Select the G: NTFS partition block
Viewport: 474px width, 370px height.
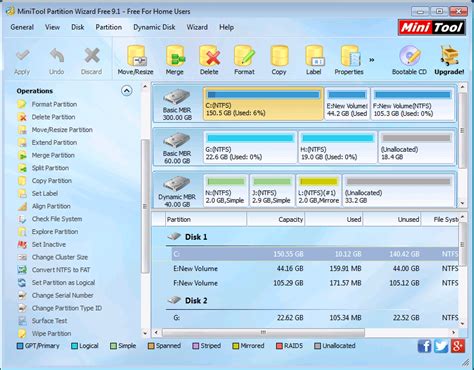(250, 147)
